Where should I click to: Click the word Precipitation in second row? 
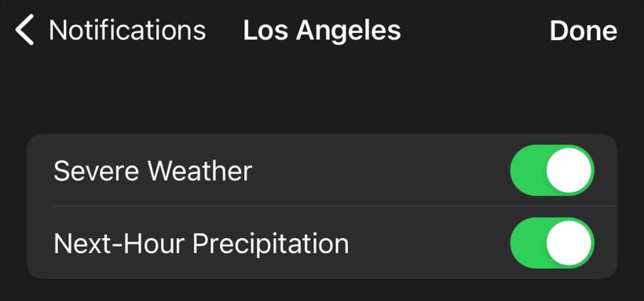coord(270,244)
